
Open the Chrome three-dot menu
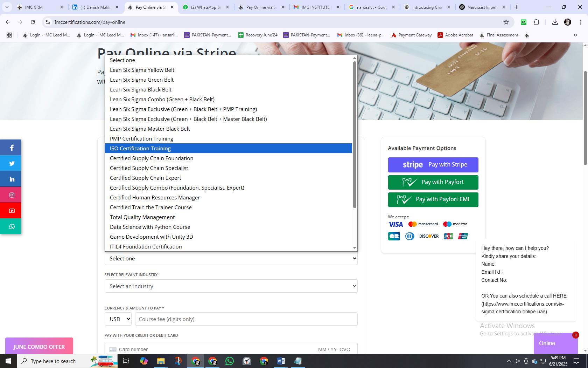tap(580, 22)
